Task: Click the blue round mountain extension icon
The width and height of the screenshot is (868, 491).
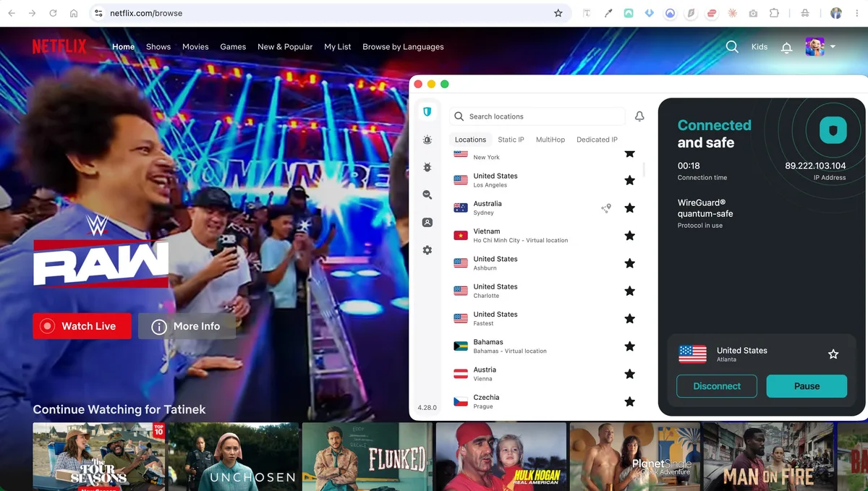Action: pos(671,13)
